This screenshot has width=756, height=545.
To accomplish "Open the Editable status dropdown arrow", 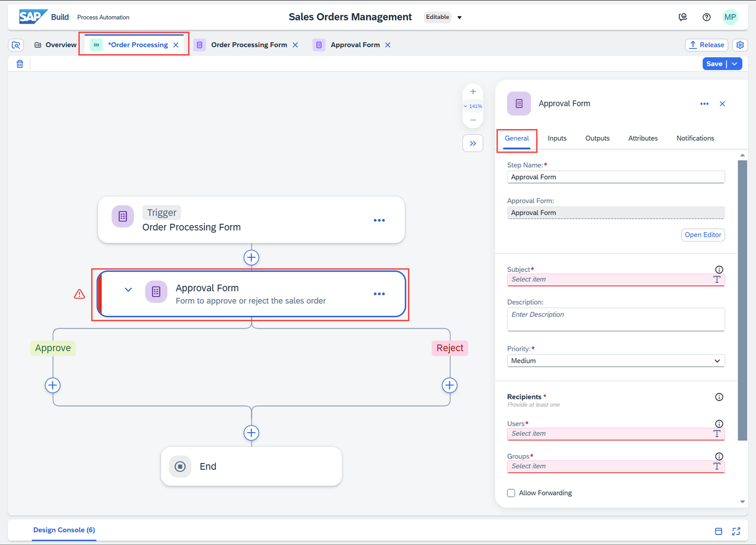I will [x=459, y=17].
